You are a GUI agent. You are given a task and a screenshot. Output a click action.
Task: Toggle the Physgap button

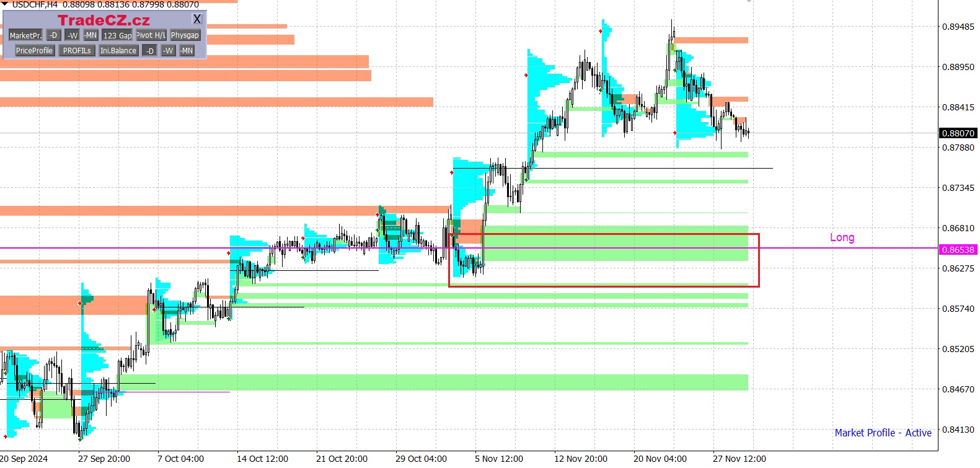(185, 35)
